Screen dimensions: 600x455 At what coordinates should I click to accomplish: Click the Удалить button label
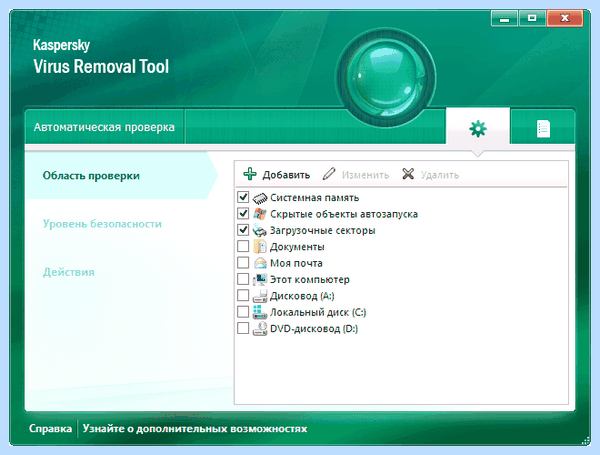[x=440, y=175]
